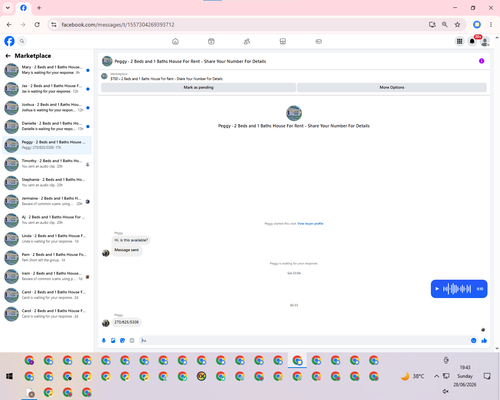This screenshot has height=400, width=500.
Task: Reload the page in browser toolbar
Action: [37, 24]
